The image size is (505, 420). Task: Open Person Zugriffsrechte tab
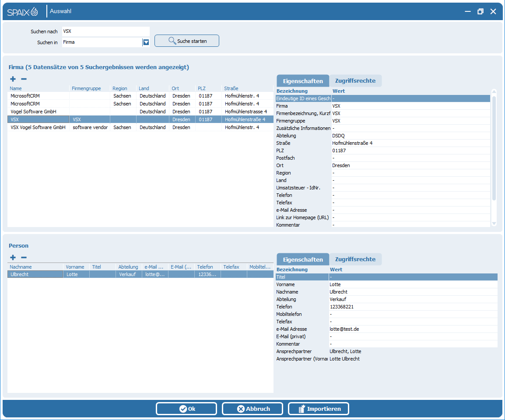tap(355, 259)
